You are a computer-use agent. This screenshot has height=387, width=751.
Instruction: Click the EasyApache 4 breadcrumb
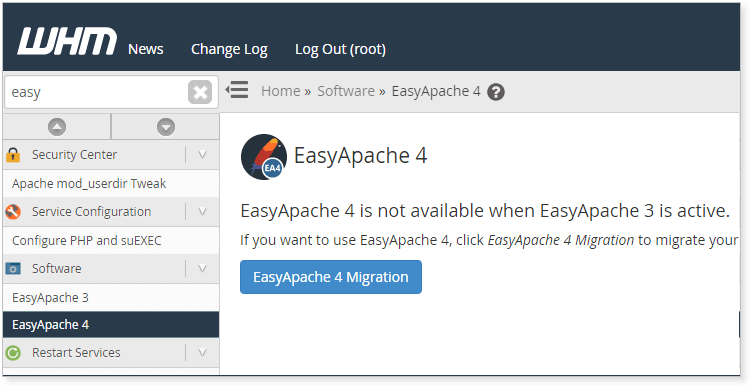[436, 91]
